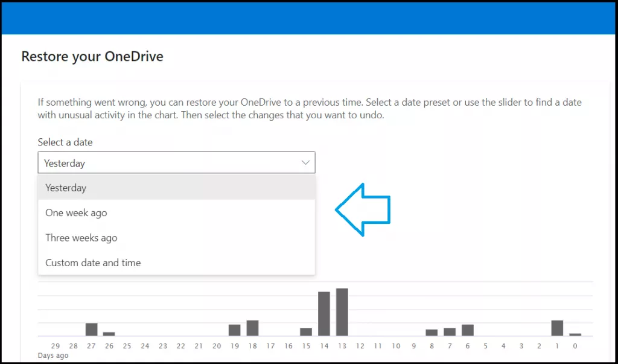
Task: Click the Restore your OneDrive heading
Action: pyautogui.click(x=92, y=57)
